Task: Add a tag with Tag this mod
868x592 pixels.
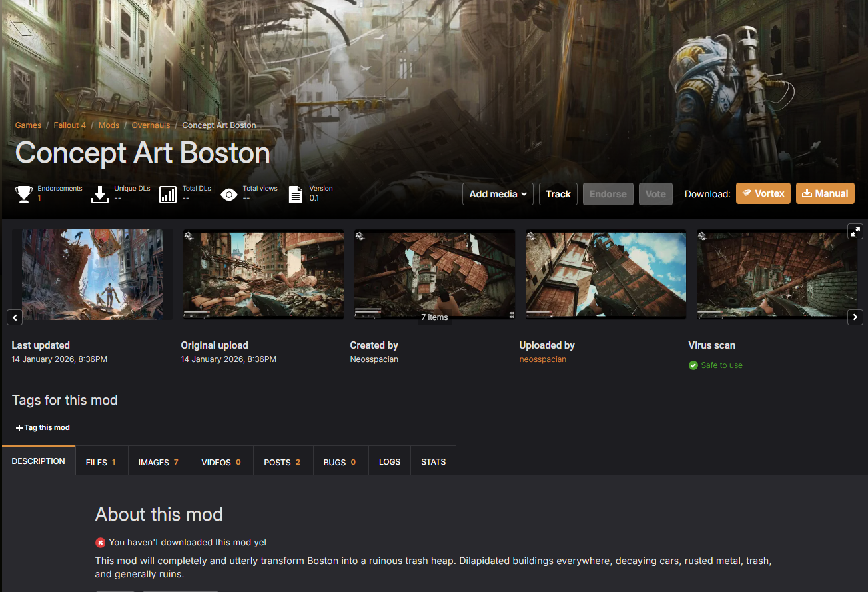Action: [43, 428]
